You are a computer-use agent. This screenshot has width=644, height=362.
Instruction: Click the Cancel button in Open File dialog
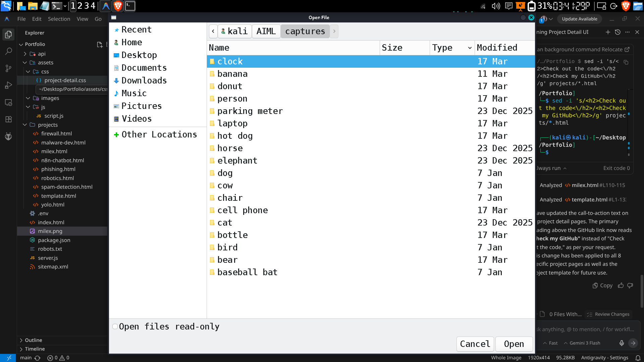[475, 344]
